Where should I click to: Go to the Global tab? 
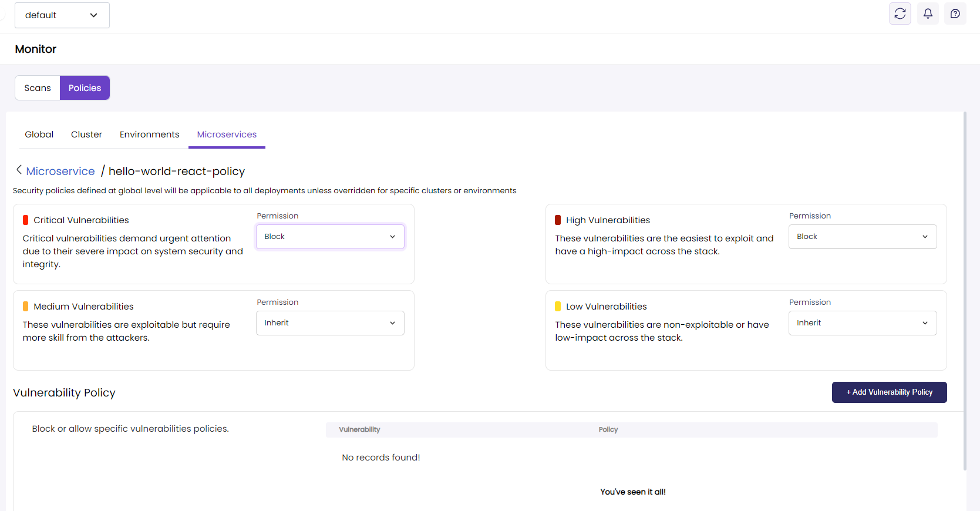click(39, 135)
